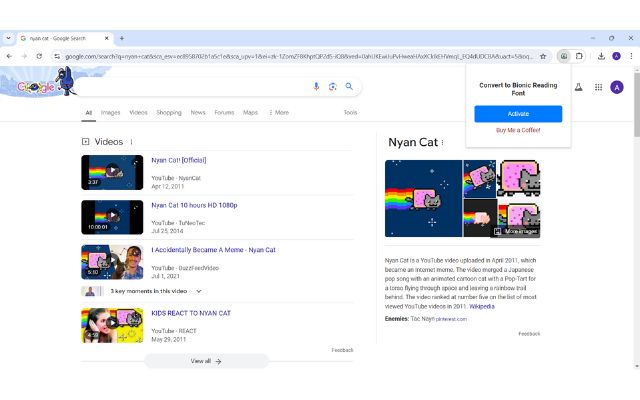The height and width of the screenshot is (400, 640).
Task: Click the browser forward arrow
Action: tap(24, 56)
